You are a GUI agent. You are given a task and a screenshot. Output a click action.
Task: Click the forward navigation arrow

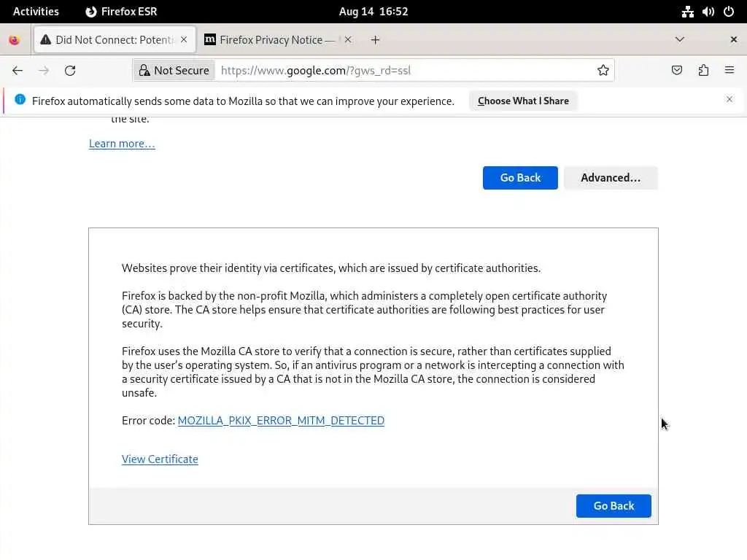pyautogui.click(x=44, y=71)
